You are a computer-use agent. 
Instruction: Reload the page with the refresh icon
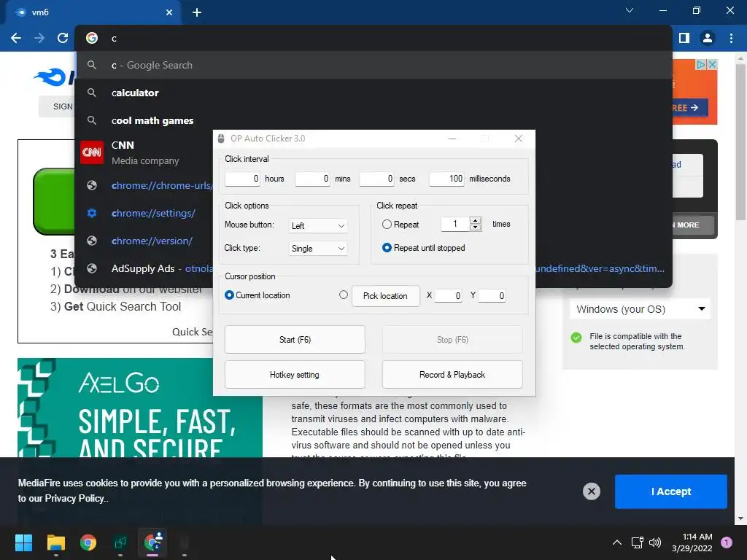(x=63, y=38)
